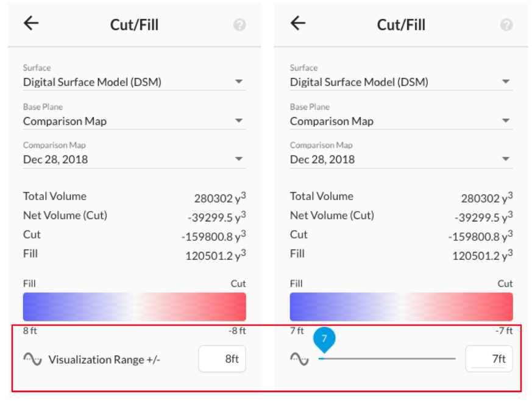Click the 8ft visualization range input field
Image resolution: width=532 pixels, height=402 pixels.
click(222, 359)
